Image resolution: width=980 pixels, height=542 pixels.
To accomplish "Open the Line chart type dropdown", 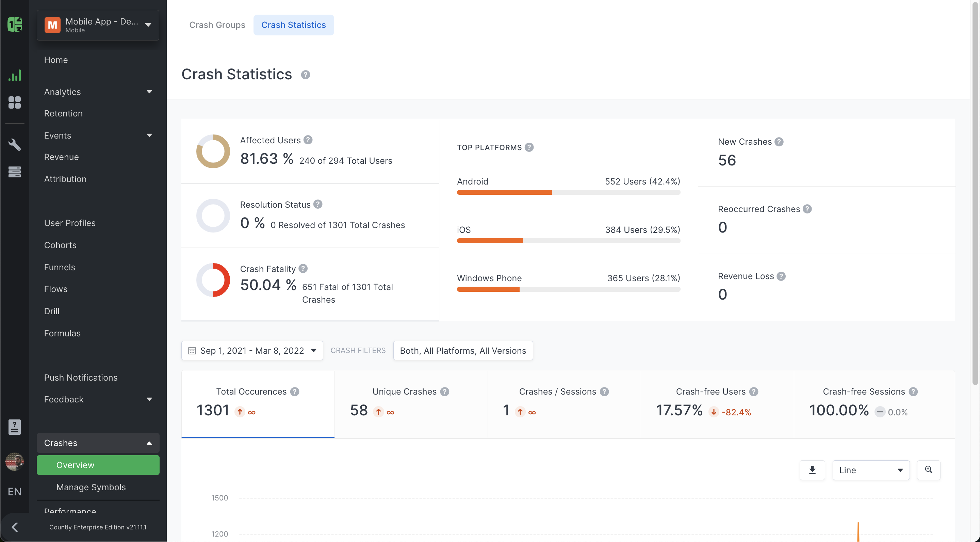I will tap(871, 470).
